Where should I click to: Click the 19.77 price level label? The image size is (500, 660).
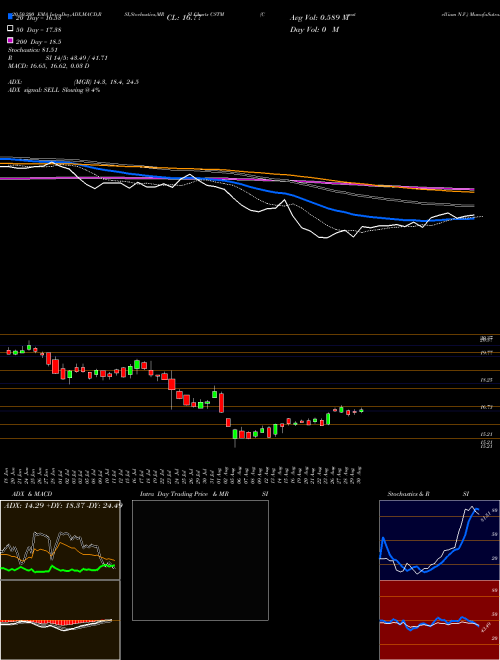coord(487,353)
